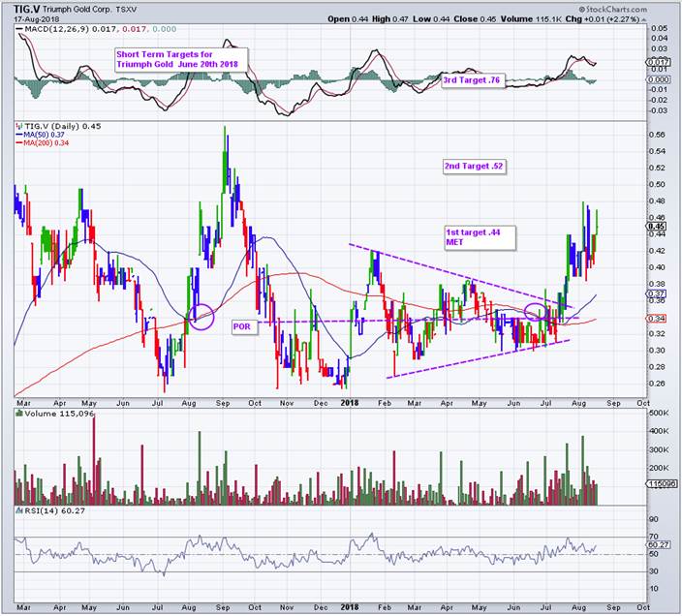
Task: Click the High 0.47 value
Action: pyautogui.click(x=390, y=19)
